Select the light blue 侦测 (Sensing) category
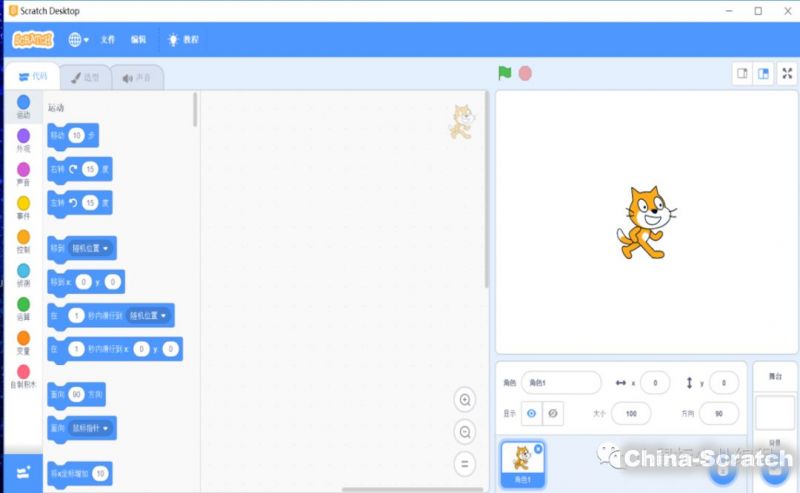800x493 pixels. [x=23, y=275]
